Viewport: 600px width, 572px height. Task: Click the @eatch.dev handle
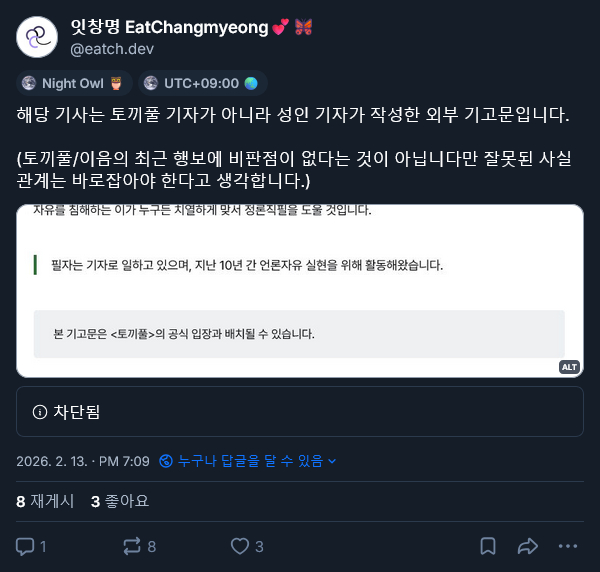coord(111,48)
